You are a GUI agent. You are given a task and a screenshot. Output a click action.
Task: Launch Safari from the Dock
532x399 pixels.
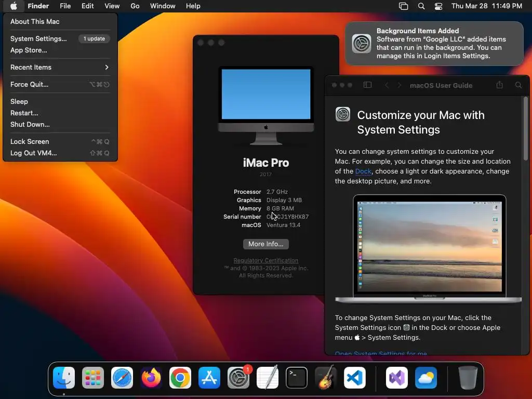[122, 378]
